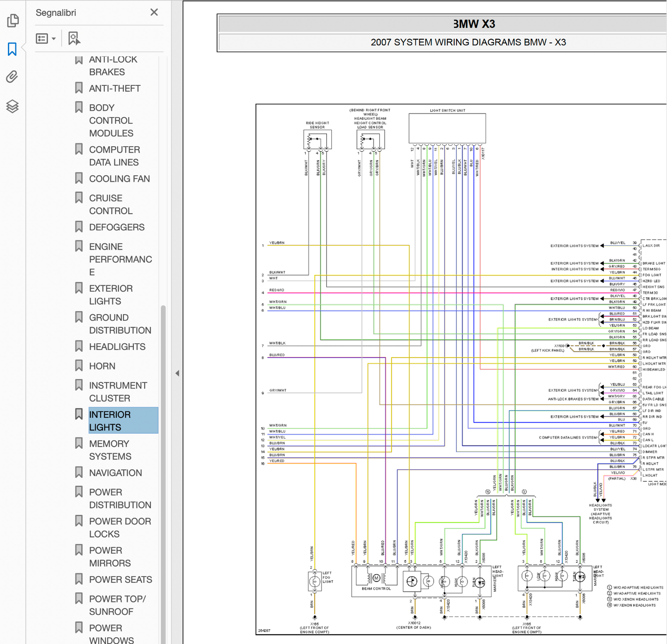667x644 pixels.
Task: Select the ANTI-THEFT bookmark
Action: [x=114, y=88]
